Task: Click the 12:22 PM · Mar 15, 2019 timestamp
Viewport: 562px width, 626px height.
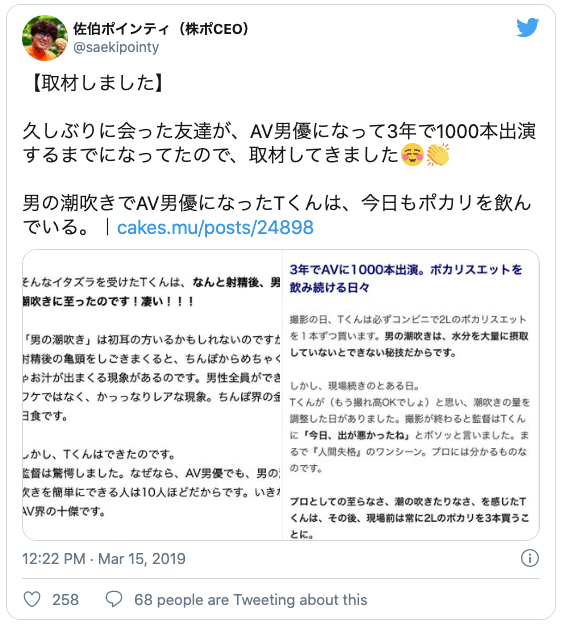Action: (x=104, y=559)
